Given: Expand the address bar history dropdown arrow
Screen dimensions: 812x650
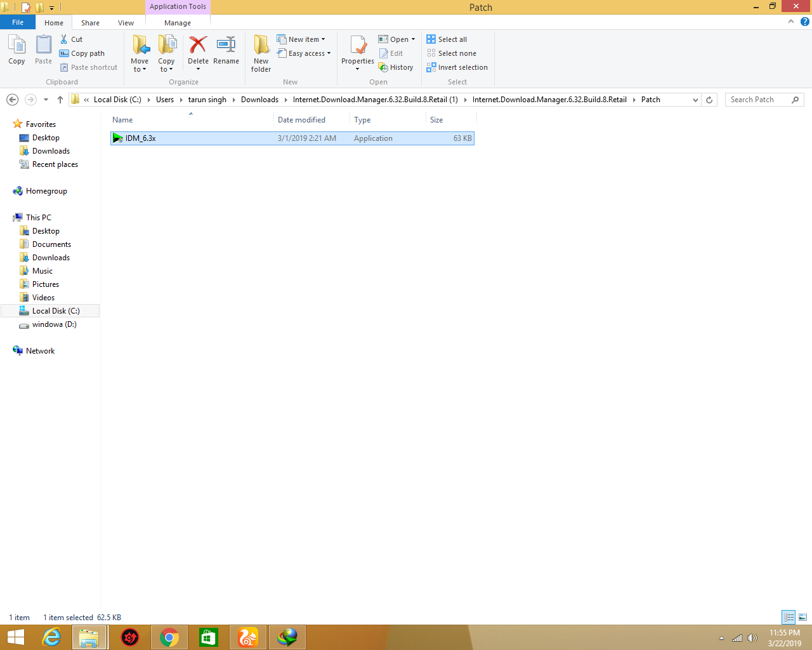Looking at the screenshot, I should pyautogui.click(x=695, y=100).
